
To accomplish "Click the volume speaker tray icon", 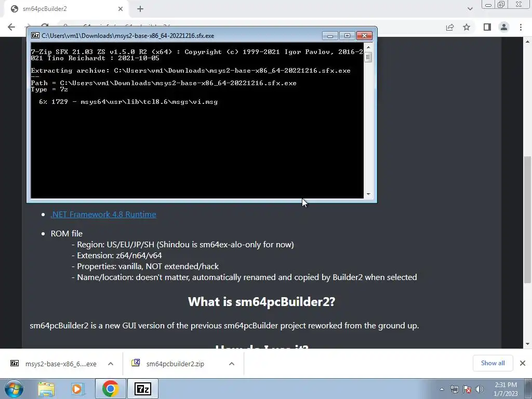I will tap(479, 389).
